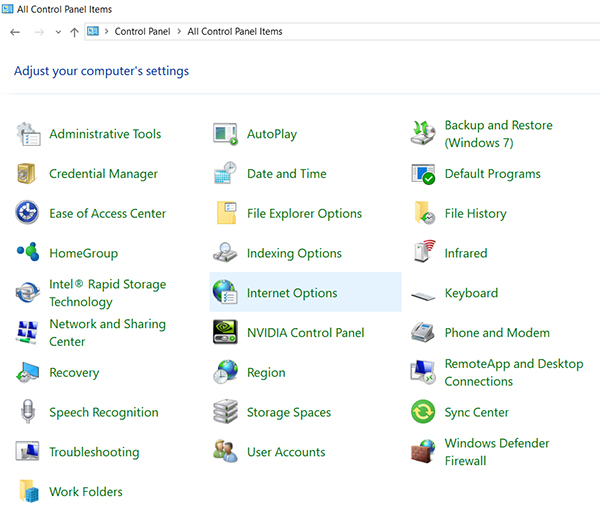The height and width of the screenshot is (515, 600).
Task: Open the Recovery monitor icon
Action: (x=28, y=372)
